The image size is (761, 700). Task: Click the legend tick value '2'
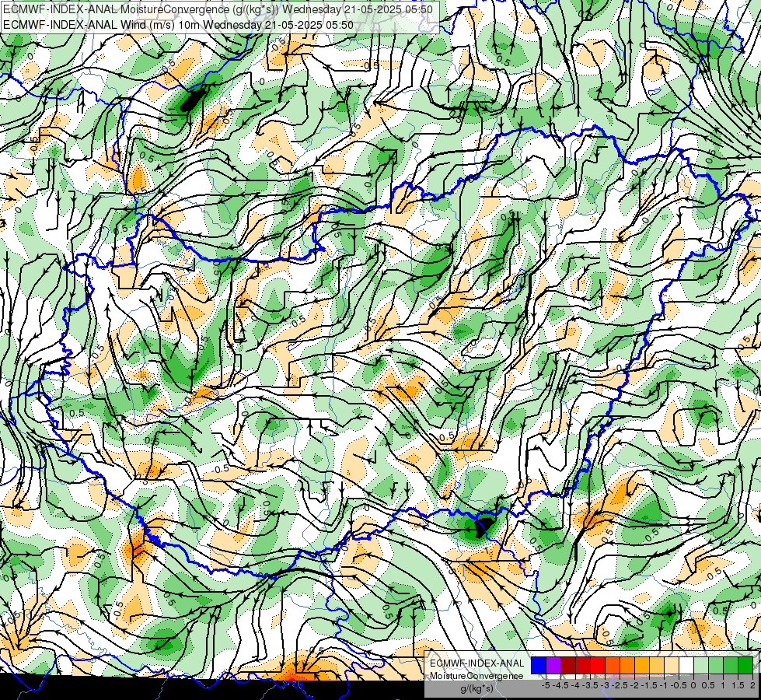pyautogui.click(x=752, y=685)
